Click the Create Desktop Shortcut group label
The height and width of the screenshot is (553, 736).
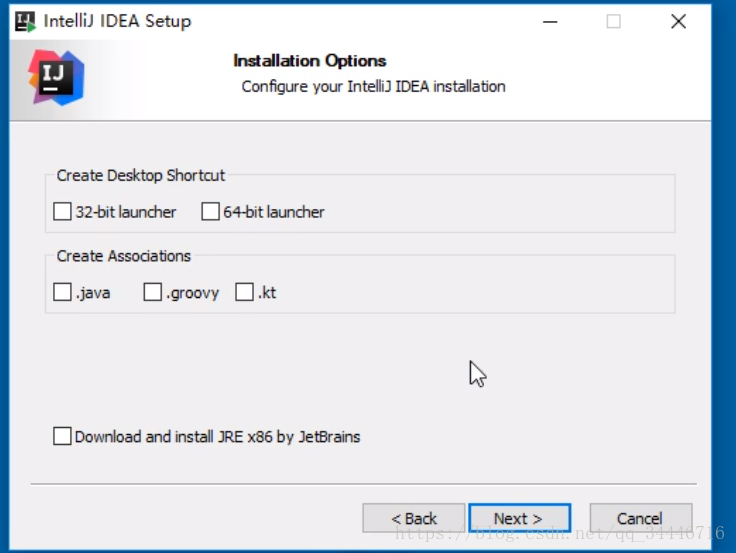point(141,176)
